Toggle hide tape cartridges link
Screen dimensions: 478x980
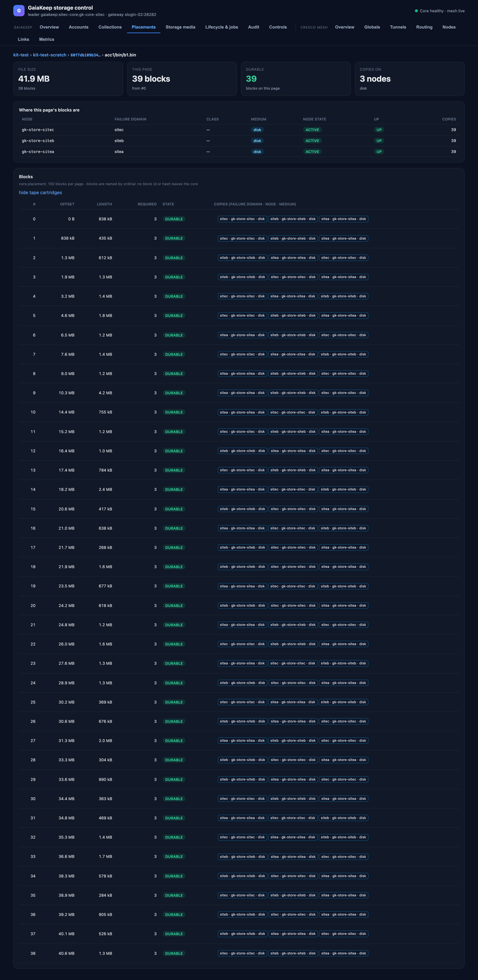click(40, 192)
